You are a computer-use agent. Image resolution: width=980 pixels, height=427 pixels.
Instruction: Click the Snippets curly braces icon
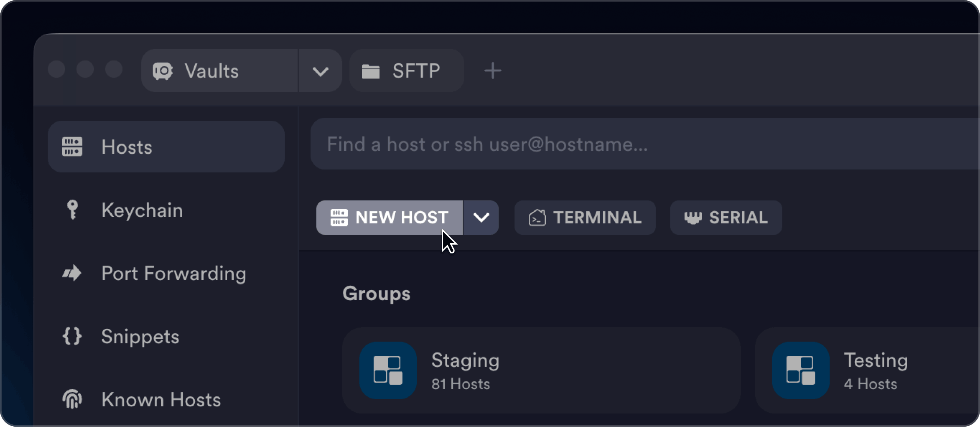coord(72,336)
